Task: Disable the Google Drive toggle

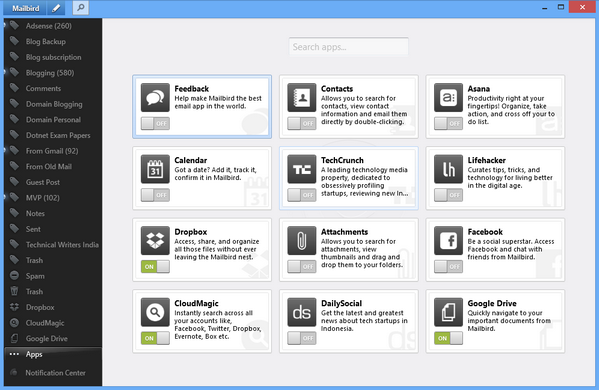Action: 448,338
